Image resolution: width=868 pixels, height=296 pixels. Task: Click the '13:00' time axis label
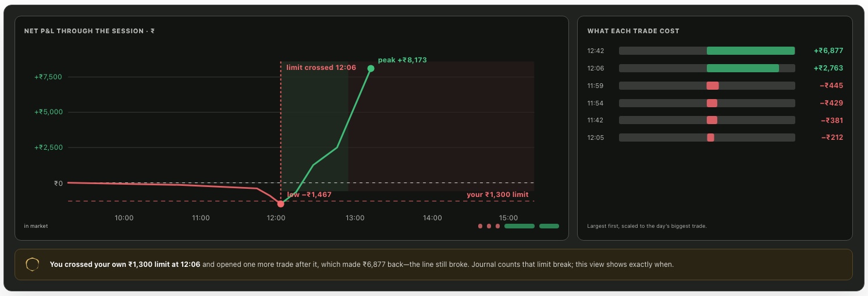355,218
